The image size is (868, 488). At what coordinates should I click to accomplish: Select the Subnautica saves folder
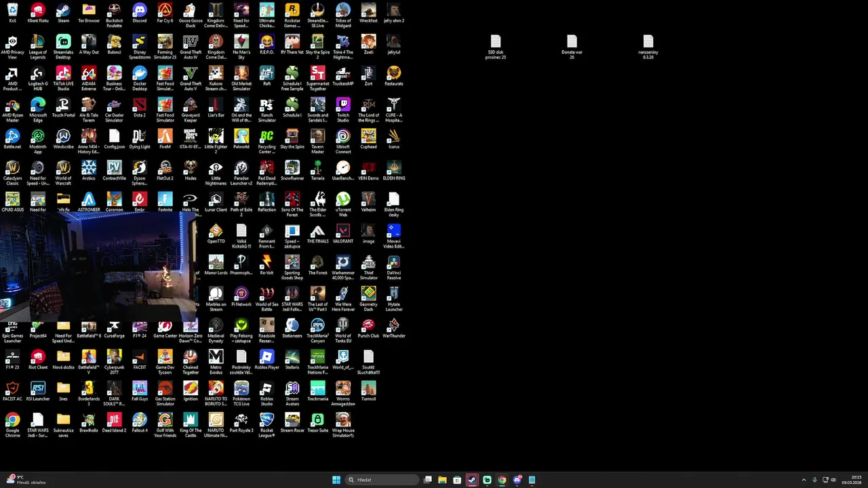click(63, 426)
